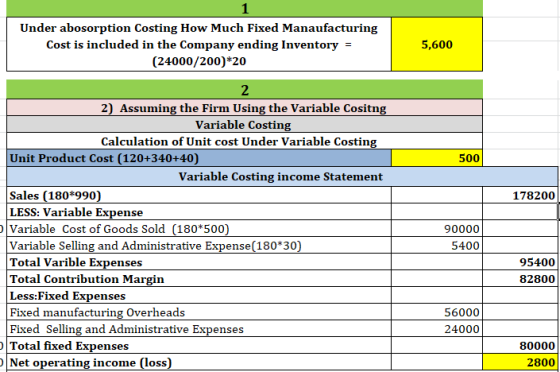Image resolution: width=560 pixels, height=372 pixels.
Task: Click 'Less:Fixed Expenses' row label
Action: (199, 296)
